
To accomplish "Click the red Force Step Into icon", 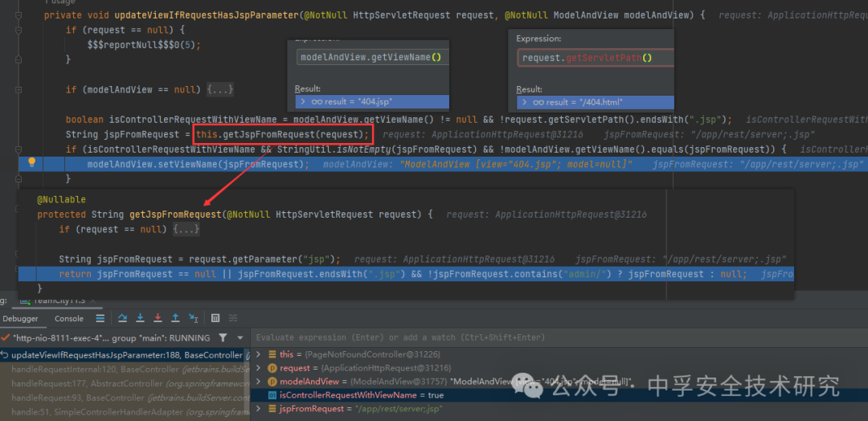I will (158, 318).
